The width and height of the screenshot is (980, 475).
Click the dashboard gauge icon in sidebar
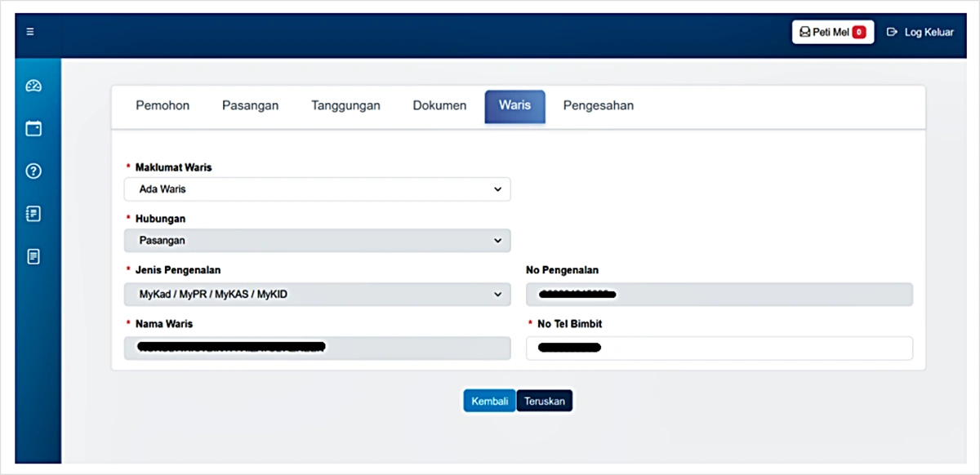[33, 86]
